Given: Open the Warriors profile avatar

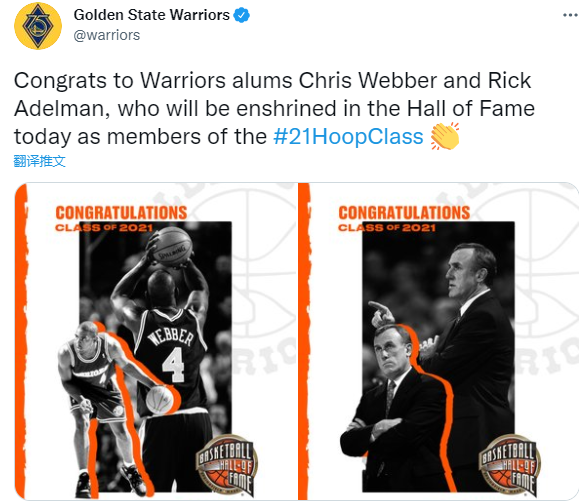Looking at the screenshot, I should point(38,25).
